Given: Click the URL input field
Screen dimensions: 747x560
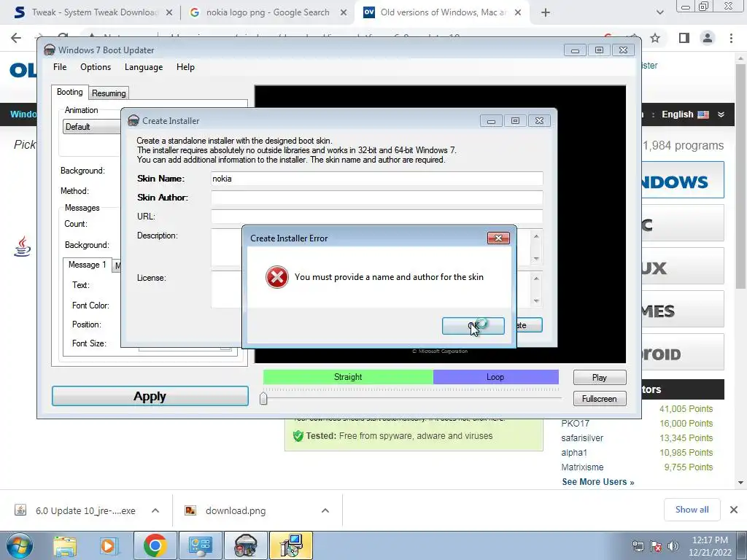Looking at the screenshot, I should [376, 217].
